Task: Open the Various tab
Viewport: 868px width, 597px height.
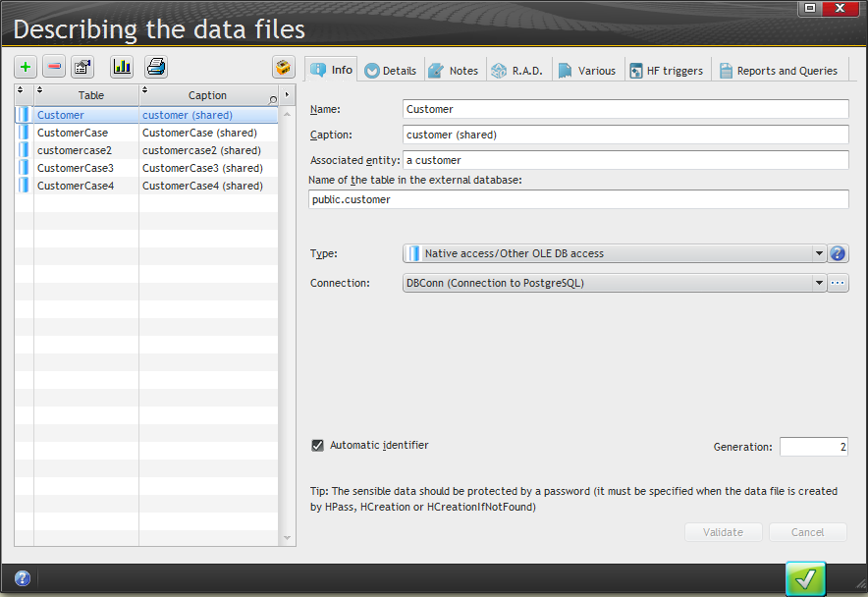Action: click(587, 71)
